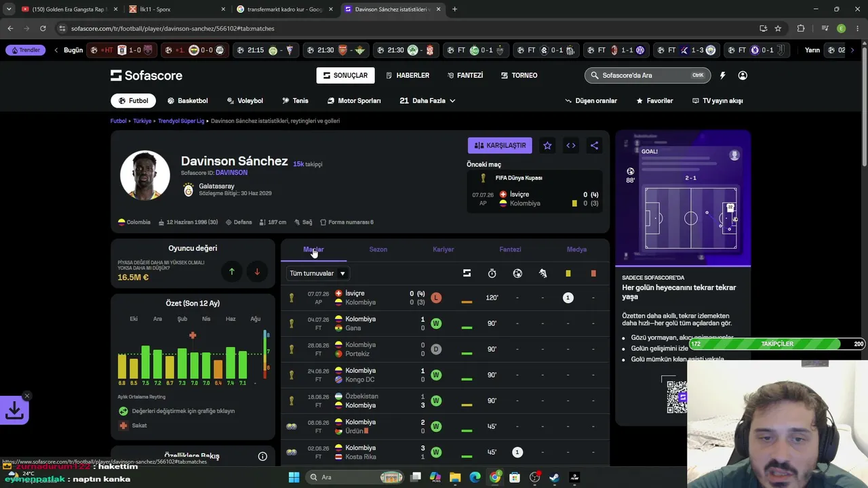Share the player profile
The height and width of the screenshot is (488, 868).
pos(594,145)
